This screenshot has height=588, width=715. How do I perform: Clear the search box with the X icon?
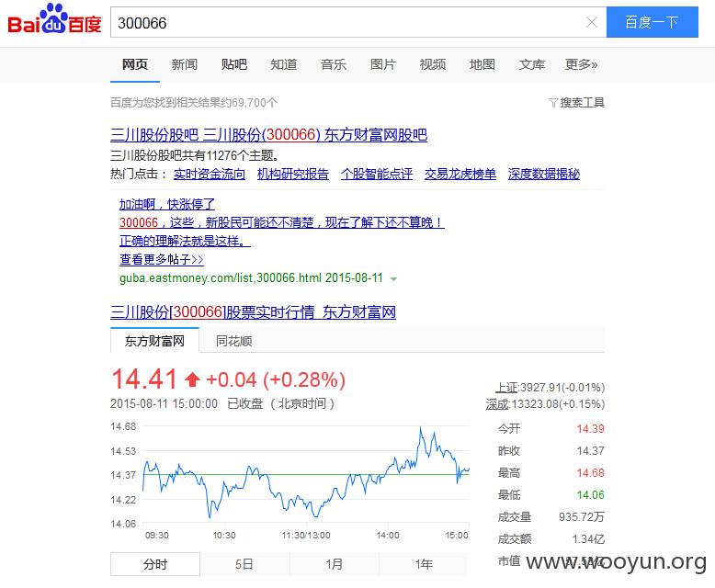coord(592,22)
